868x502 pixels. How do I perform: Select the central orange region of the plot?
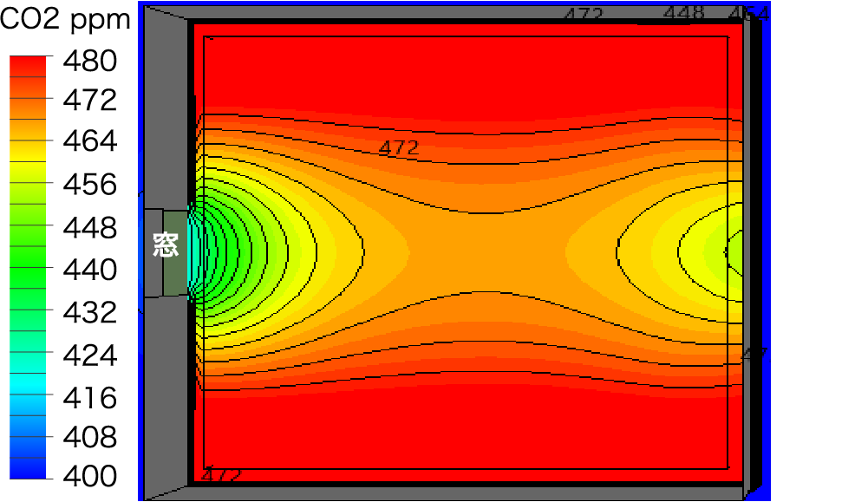pyautogui.click(x=468, y=251)
